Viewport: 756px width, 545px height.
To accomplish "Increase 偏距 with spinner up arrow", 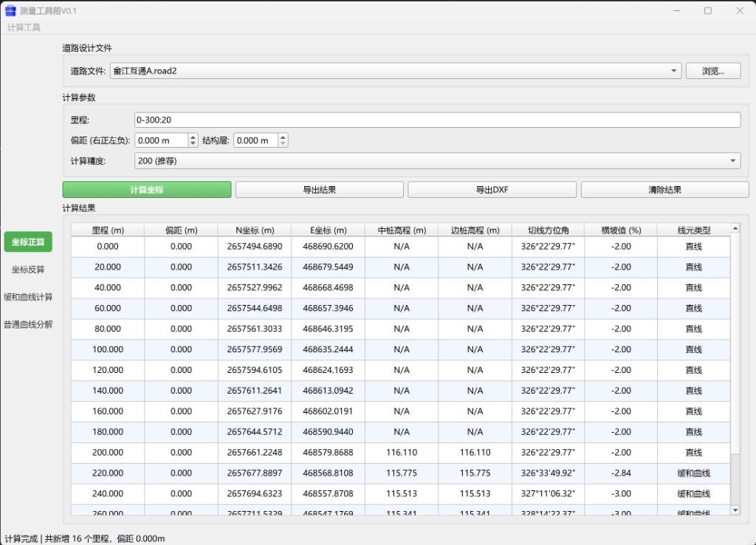I will pyautogui.click(x=193, y=137).
